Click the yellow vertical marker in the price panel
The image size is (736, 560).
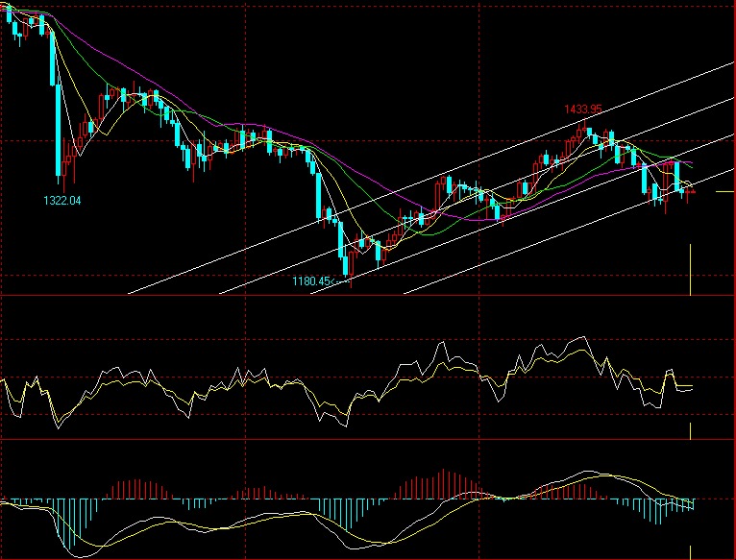coord(691,270)
